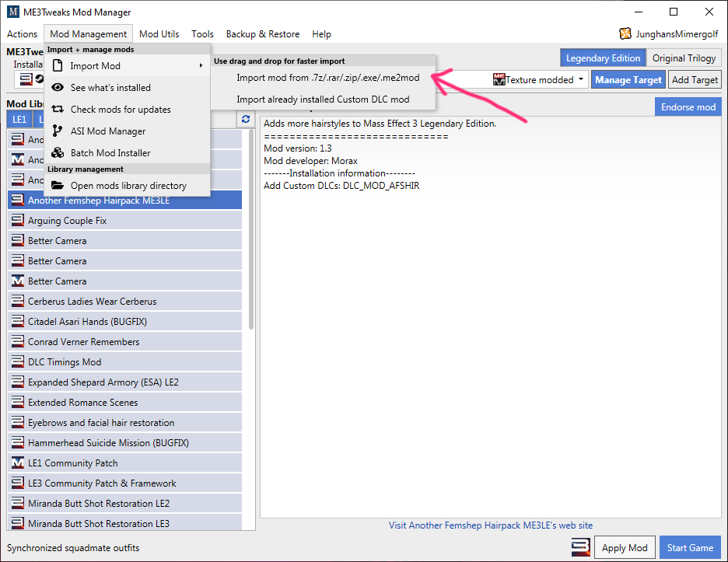The image size is (728, 562).
Task: Click the Manage Target button
Action: point(628,80)
